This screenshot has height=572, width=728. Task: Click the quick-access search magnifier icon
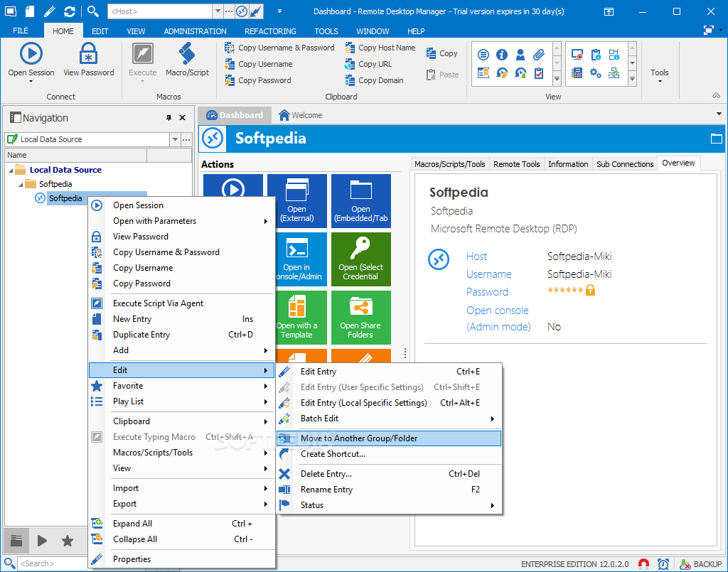coord(93,11)
